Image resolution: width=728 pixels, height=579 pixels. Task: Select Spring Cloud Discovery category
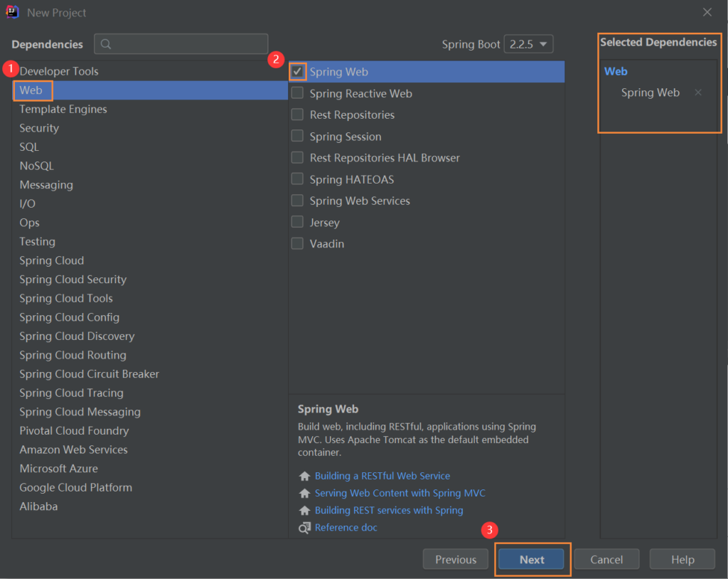(150, 336)
